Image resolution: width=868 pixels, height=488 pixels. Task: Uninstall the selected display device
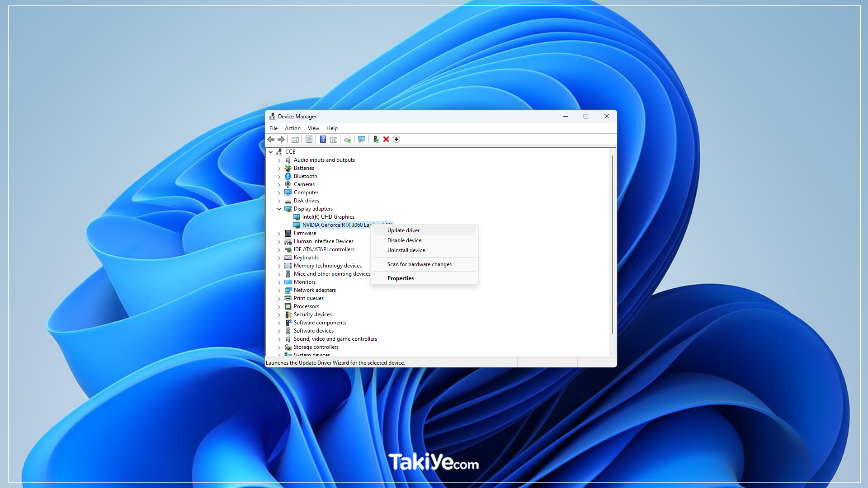coord(406,250)
